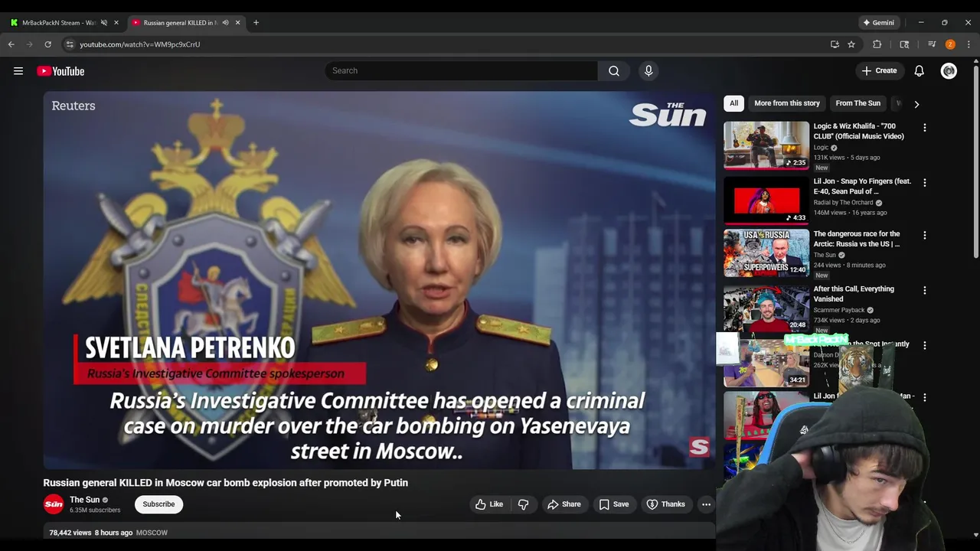Switch to MrBackPackN Stream tab
The height and width of the screenshot is (551, 980).
(x=58, y=22)
